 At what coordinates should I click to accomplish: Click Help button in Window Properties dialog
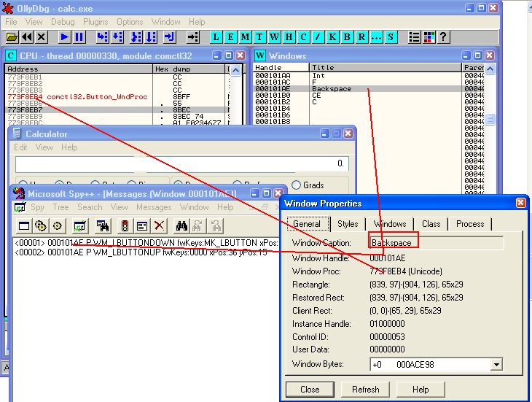(x=420, y=389)
